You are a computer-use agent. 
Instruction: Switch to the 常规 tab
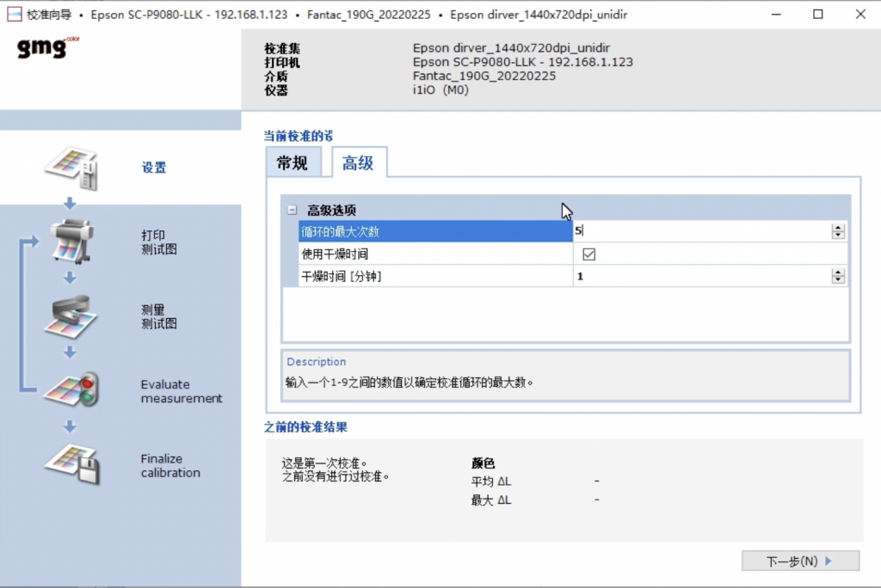point(293,163)
